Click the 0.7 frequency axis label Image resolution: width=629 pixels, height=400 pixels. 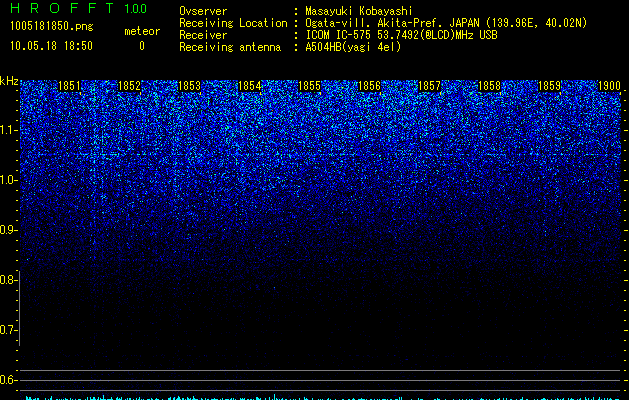point(8,330)
